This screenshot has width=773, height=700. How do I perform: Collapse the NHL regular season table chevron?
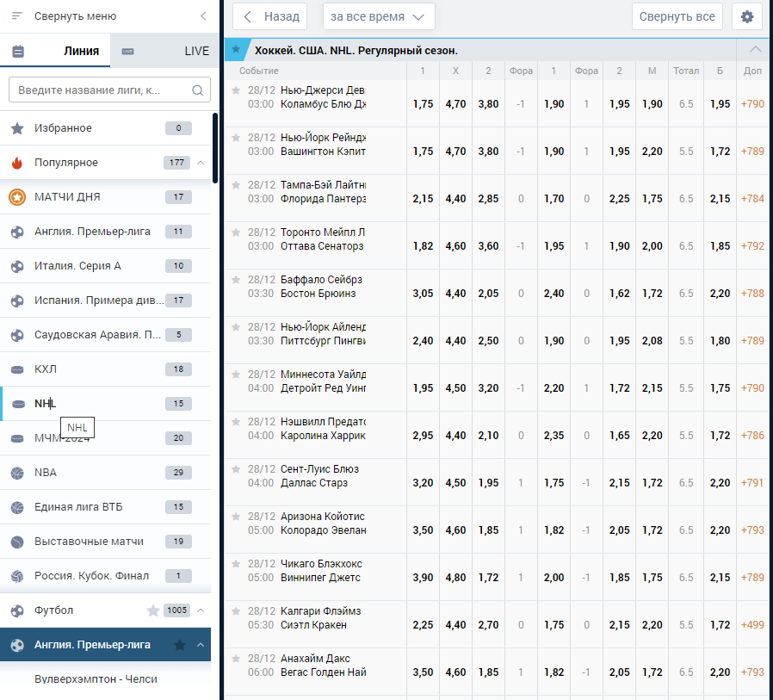tap(755, 49)
